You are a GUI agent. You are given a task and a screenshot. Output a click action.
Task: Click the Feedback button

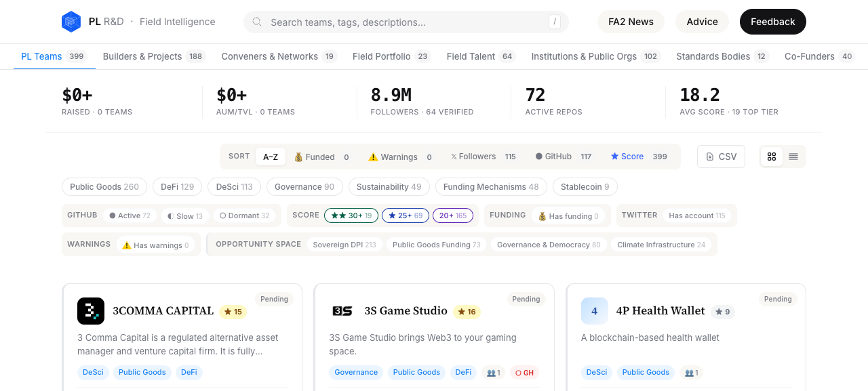[772, 22]
